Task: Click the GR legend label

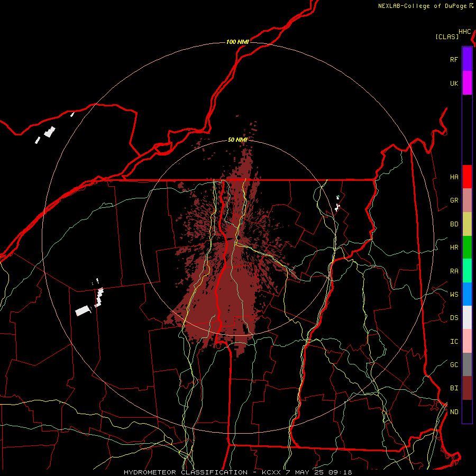Action: (x=454, y=200)
